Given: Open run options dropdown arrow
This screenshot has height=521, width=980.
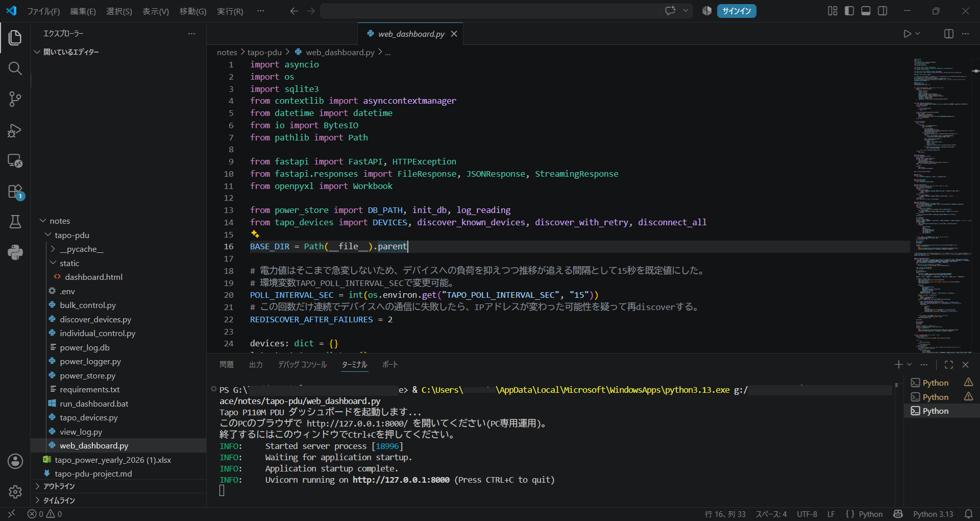Looking at the screenshot, I should [918, 34].
